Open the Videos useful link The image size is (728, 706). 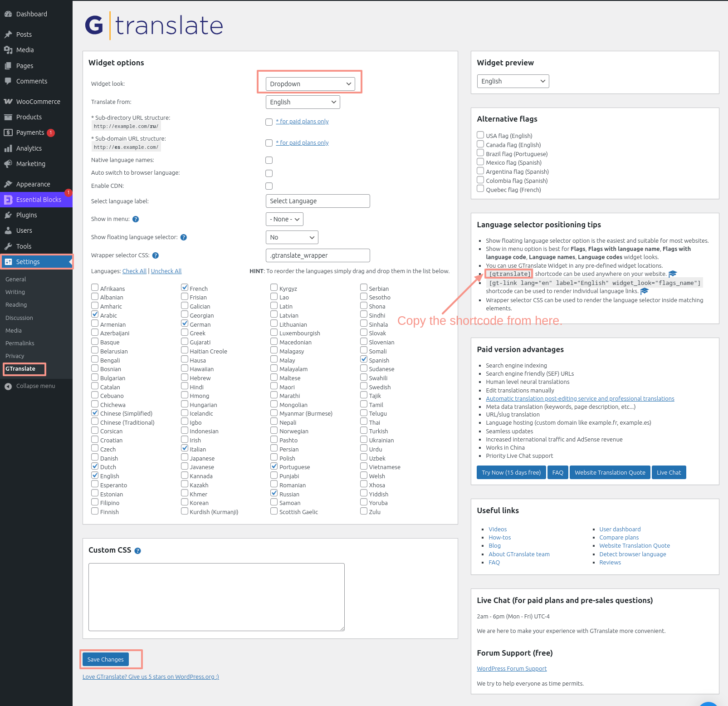pos(498,529)
